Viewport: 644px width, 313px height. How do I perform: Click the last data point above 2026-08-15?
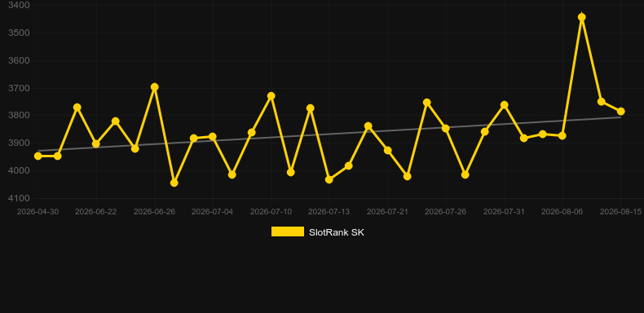[620, 112]
